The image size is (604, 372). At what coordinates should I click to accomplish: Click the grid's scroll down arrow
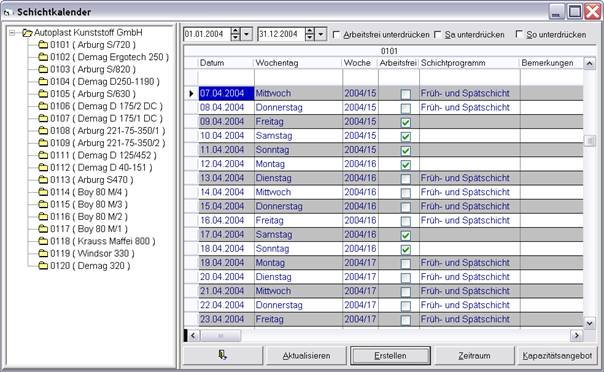click(589, 323)
